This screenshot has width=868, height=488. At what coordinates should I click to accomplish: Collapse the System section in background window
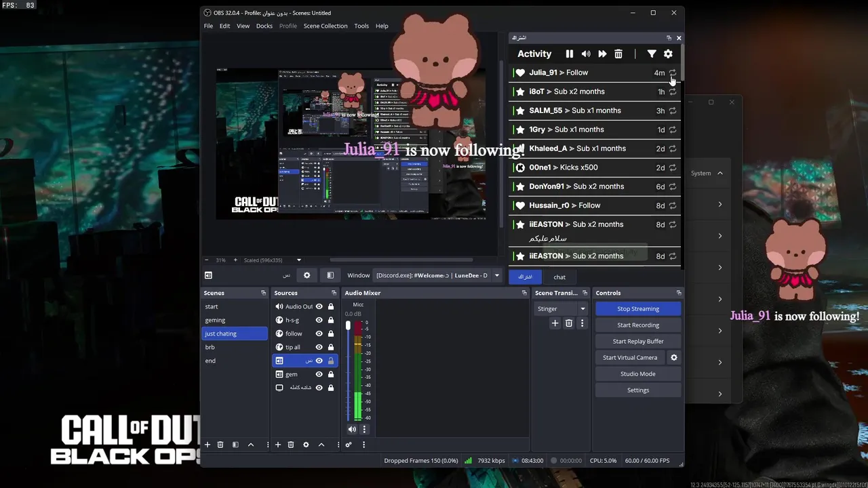pos(720,174)
